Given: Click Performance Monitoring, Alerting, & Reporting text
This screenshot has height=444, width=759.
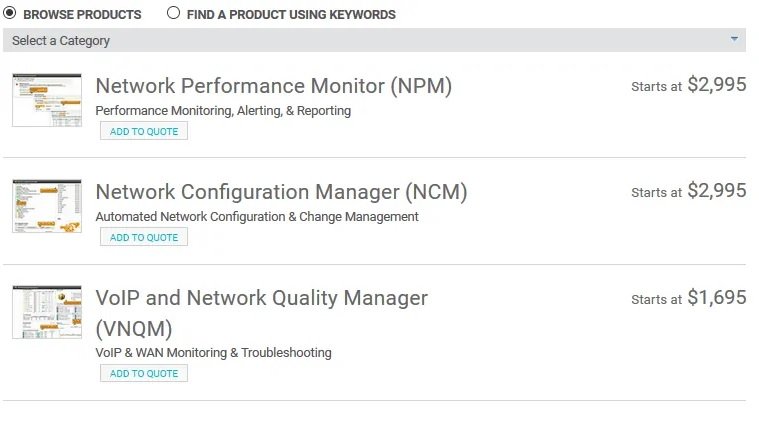Looking at the screenshot, I should click(x=223, y=111).
